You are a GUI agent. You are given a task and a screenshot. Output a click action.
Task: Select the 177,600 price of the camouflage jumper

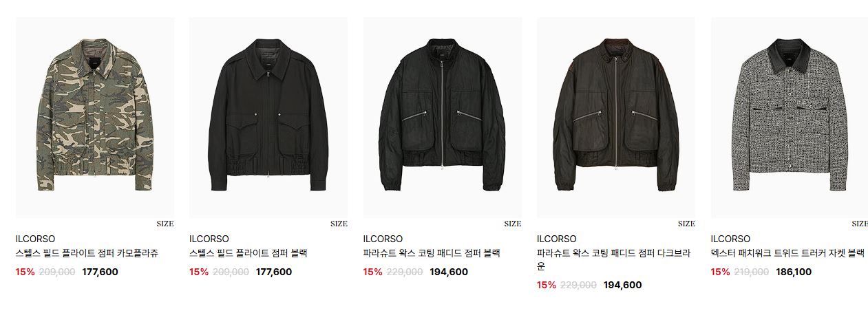point(100,272)
